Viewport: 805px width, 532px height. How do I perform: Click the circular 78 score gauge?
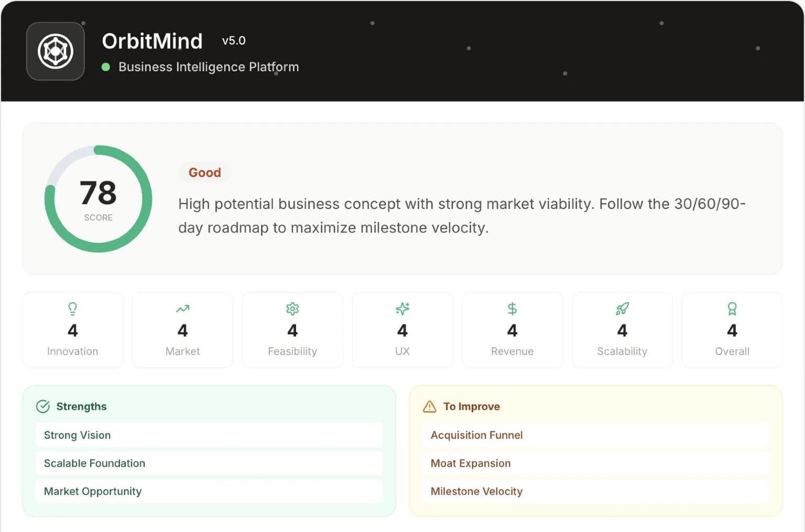[x=99, y=199]
